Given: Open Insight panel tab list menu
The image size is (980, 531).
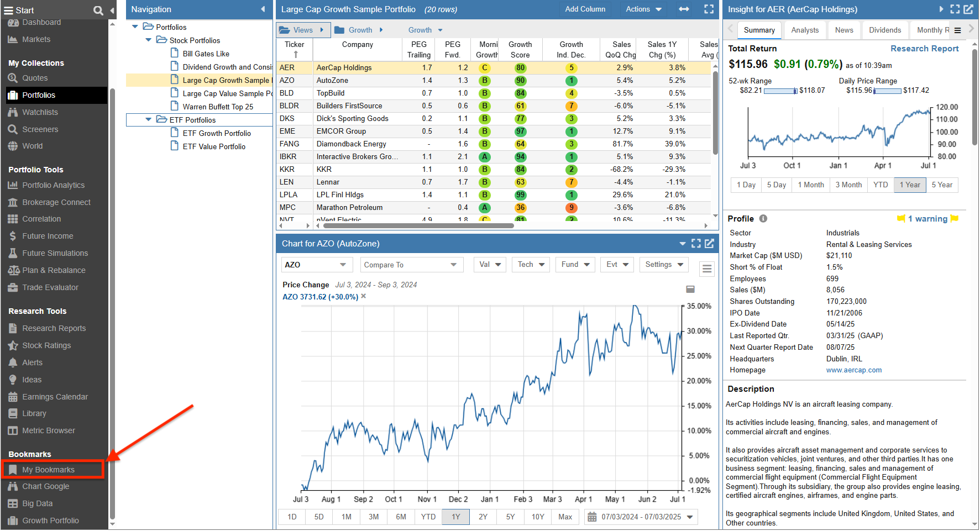Looking at the screenshot, I should (957, 30).
